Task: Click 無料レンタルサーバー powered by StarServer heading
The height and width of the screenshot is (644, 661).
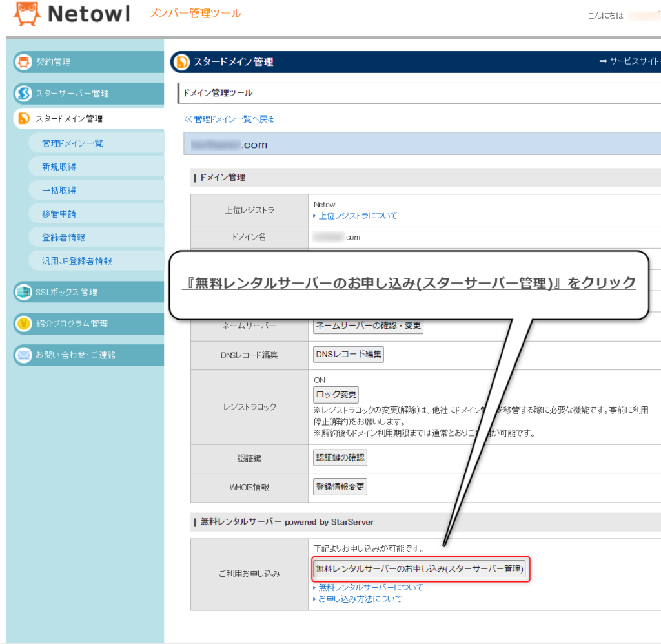Action: [287, 522]
